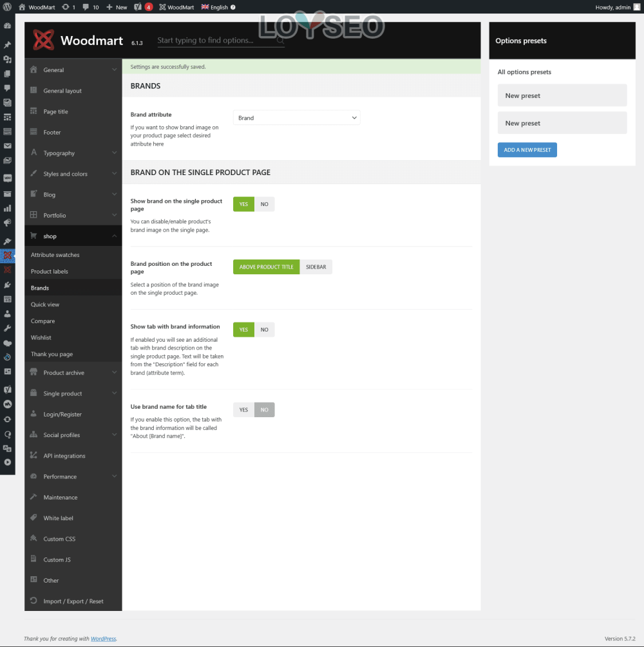The image size is (644, 647).
Task: Expand the Styles and colors section
Action: pyautogui.click(x=73, y=174)
